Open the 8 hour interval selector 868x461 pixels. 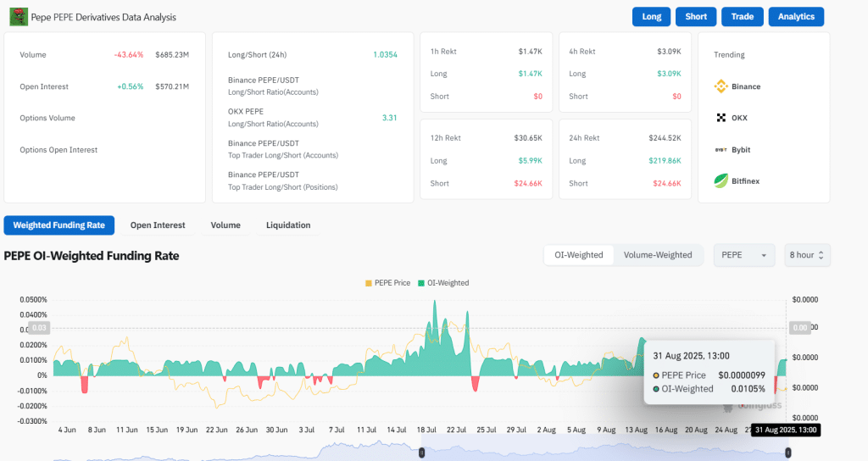pyautogui.click(x=807, y=255)
